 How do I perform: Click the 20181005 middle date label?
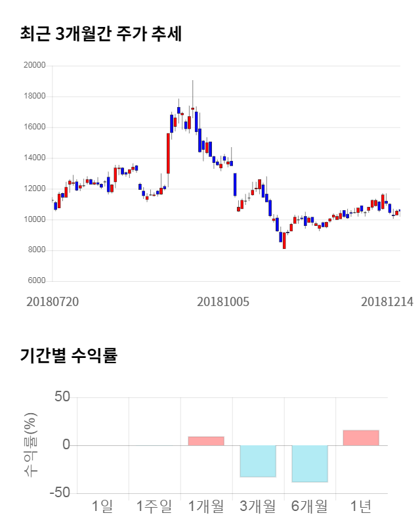(x=223, y=302)
